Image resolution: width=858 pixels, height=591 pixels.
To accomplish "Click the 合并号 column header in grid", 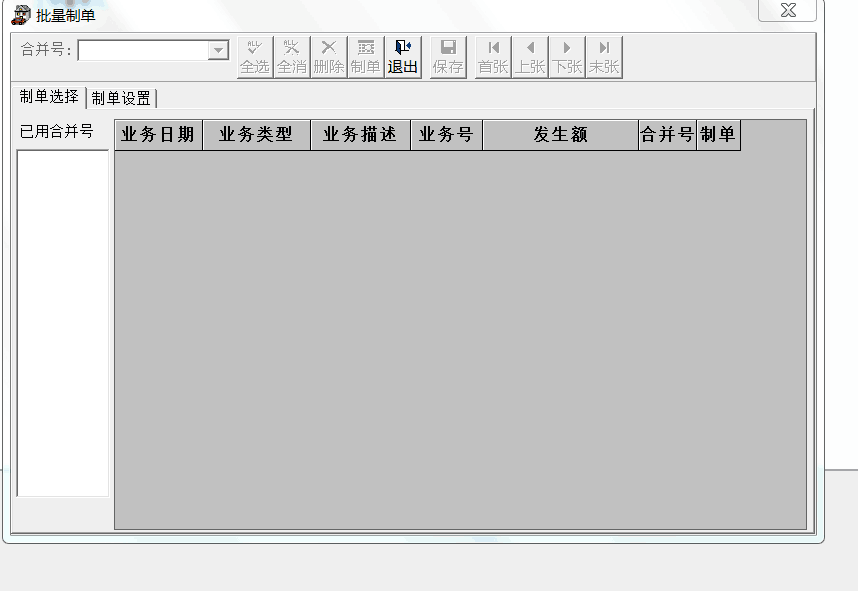I will 668,135.
